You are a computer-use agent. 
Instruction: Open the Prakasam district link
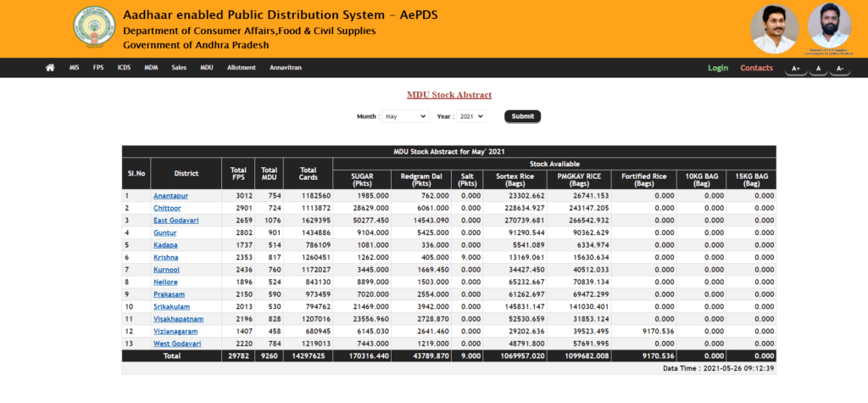coord(169,294)
